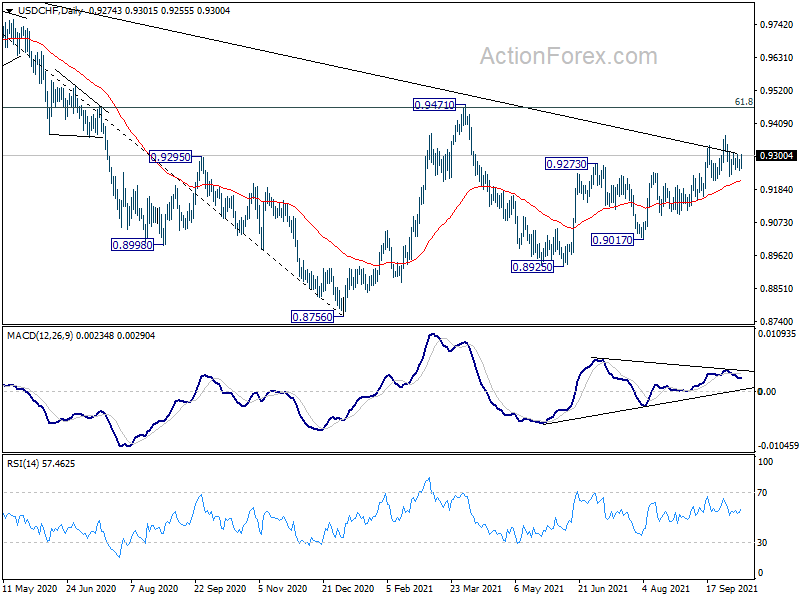
Task: Click the 0.90730 price axis value
Action: (x=777, y=222)
